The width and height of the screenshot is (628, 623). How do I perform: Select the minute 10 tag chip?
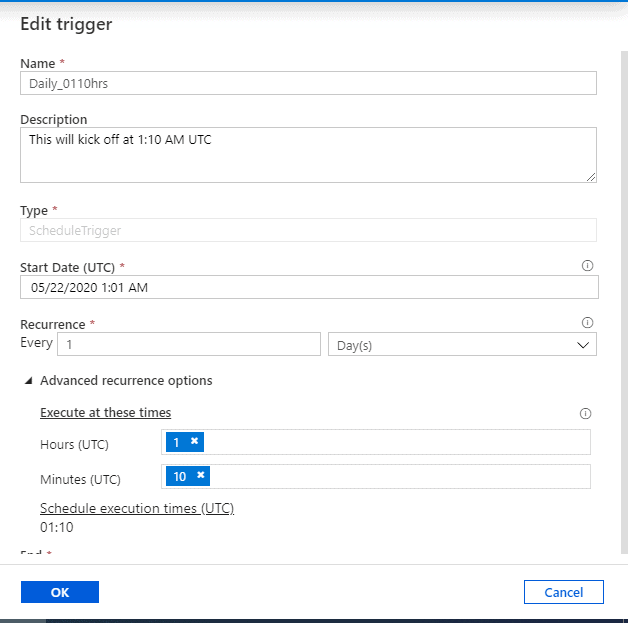pyautogui.click(x=180, y=476)
